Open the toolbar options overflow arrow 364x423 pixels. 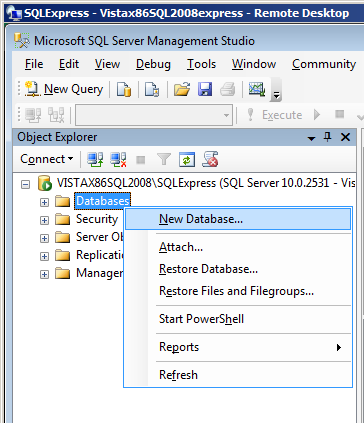click(276, 90)
